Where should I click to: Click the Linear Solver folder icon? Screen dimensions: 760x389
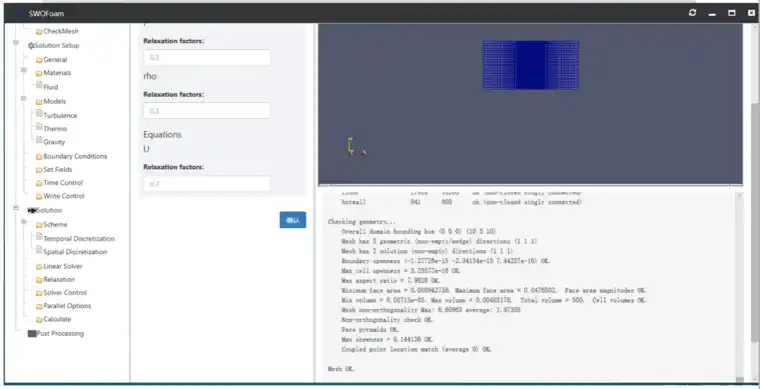39,267
